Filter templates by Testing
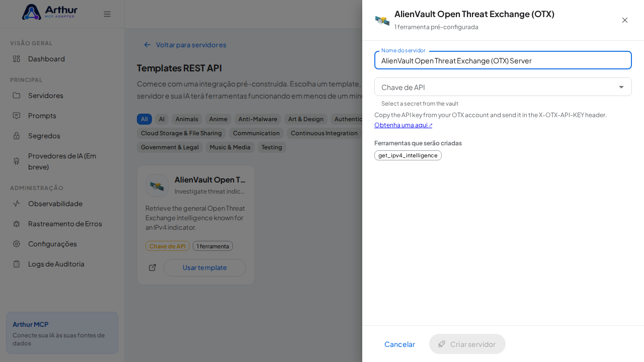The height and width of the screenshot is (362, 644). [272, 147]
